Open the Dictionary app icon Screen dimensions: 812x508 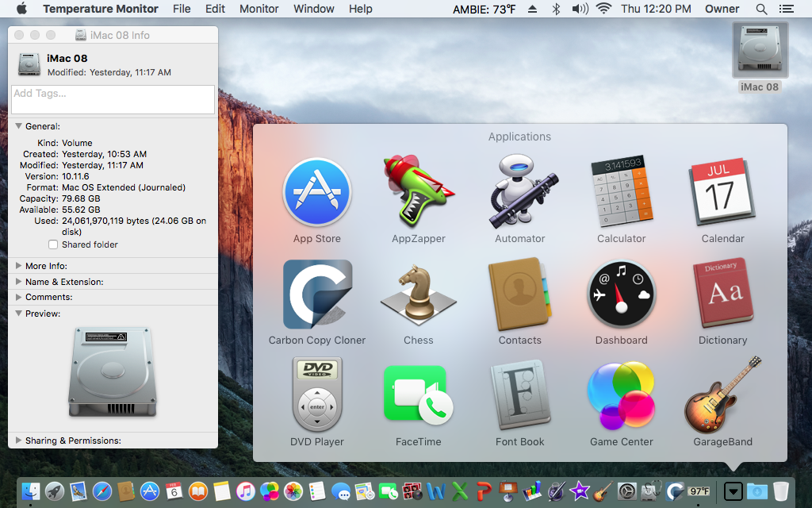[722, 293]
